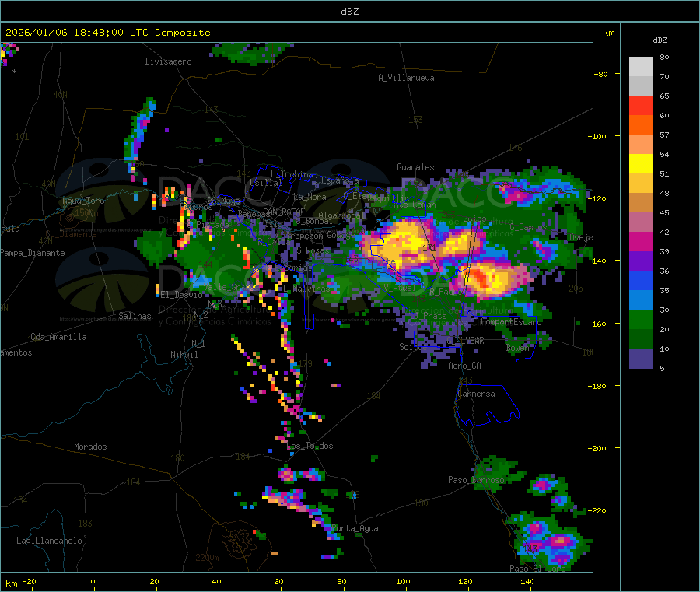Viewport: 700px width, 592px height.
Task: Select the 'Guadales' map label
Action: (x=415, y=167)
